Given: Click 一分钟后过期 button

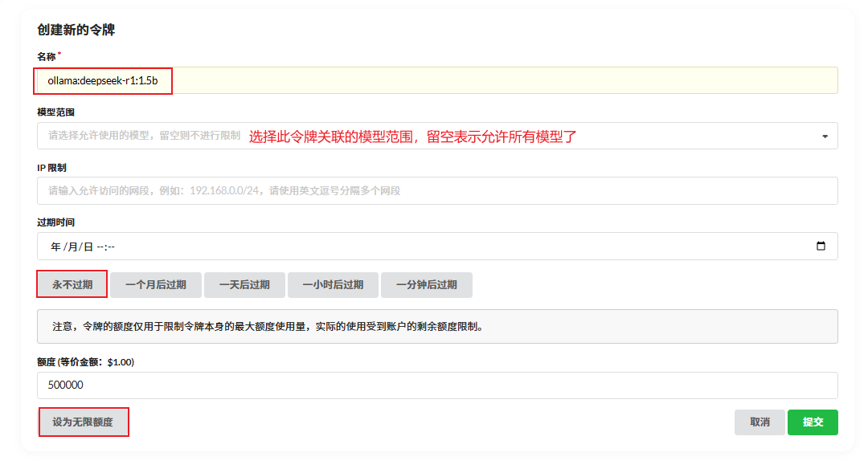Looking at the screenshot, I should [426, 285].
